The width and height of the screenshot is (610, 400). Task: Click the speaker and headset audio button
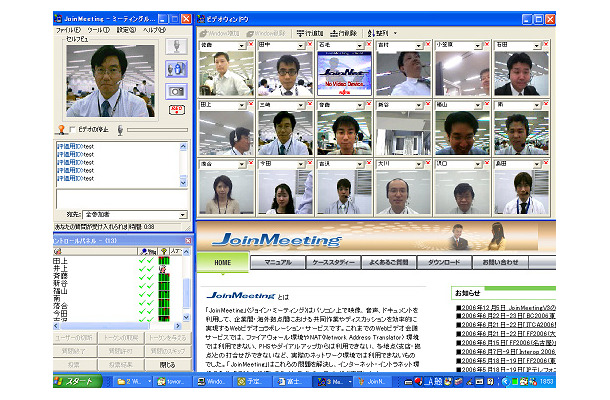[x=176, y=69]
